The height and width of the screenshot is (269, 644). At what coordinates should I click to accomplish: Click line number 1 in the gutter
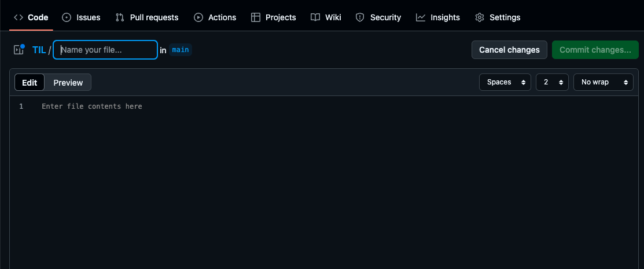(21, 106)
